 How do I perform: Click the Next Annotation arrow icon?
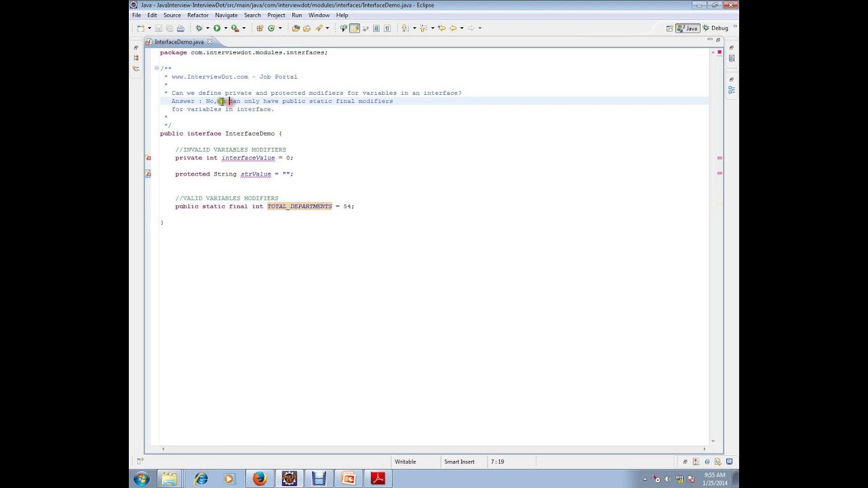[x=404, y=28]
